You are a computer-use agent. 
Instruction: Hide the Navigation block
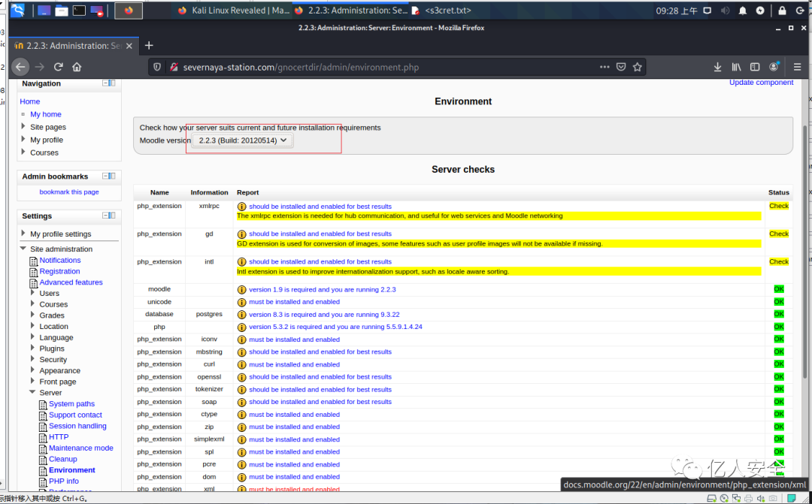tap(106, 83)
